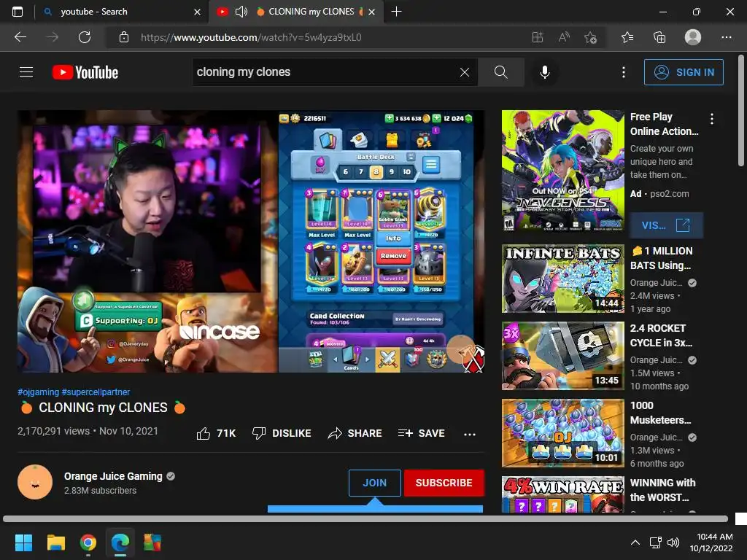The image size is (747, 560).
Task: Clear the search box text
Action: [x=465, y=72]
